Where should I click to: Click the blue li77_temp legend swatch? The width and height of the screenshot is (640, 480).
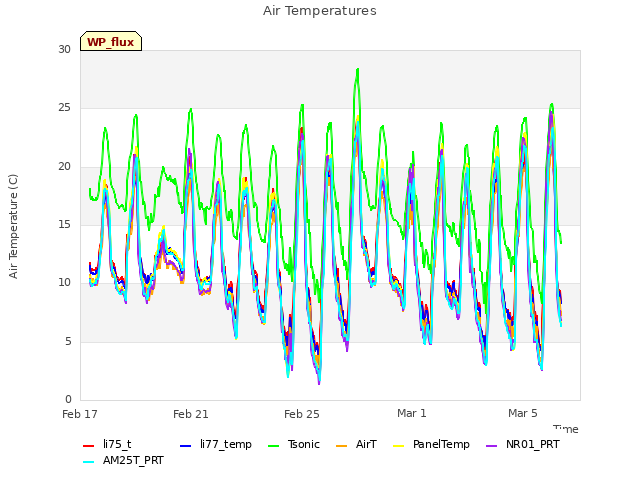pos(186,446)
